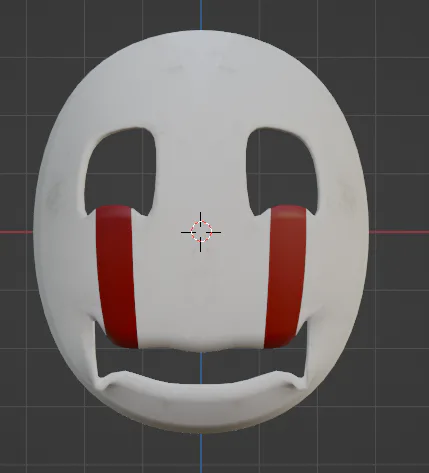Image resolution: width=429 pixels, height=473 pixels.
Task: Click the upper lip edge above the mouth
Action: pos(201,347)
